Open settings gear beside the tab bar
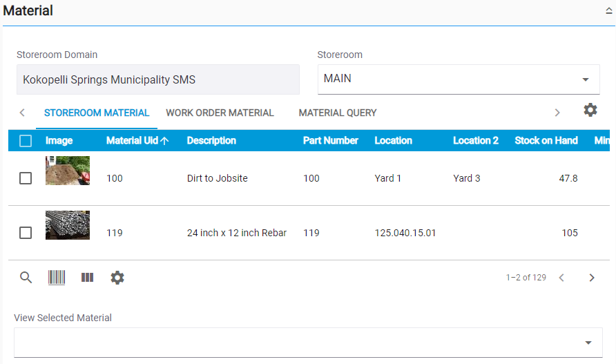 click(590, 110)
